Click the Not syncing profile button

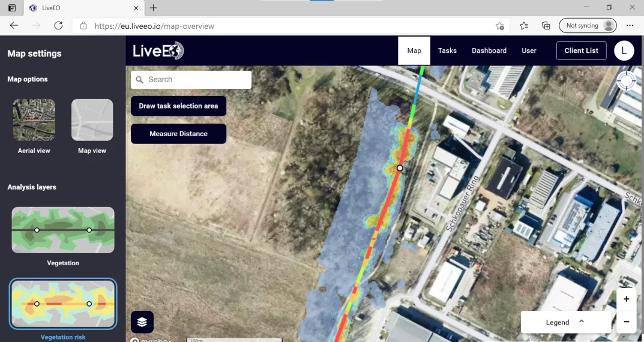(x=588, y=25)
